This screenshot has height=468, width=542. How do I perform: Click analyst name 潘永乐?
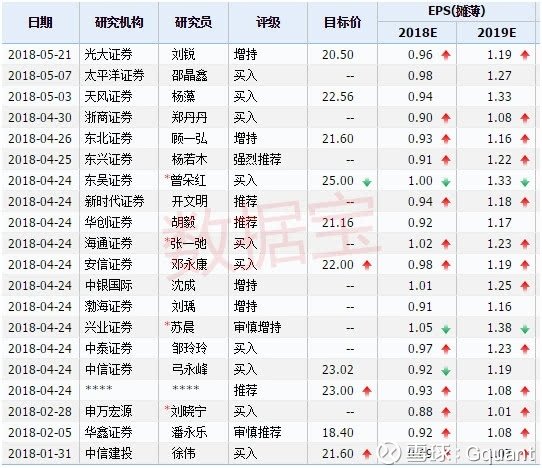189,433
